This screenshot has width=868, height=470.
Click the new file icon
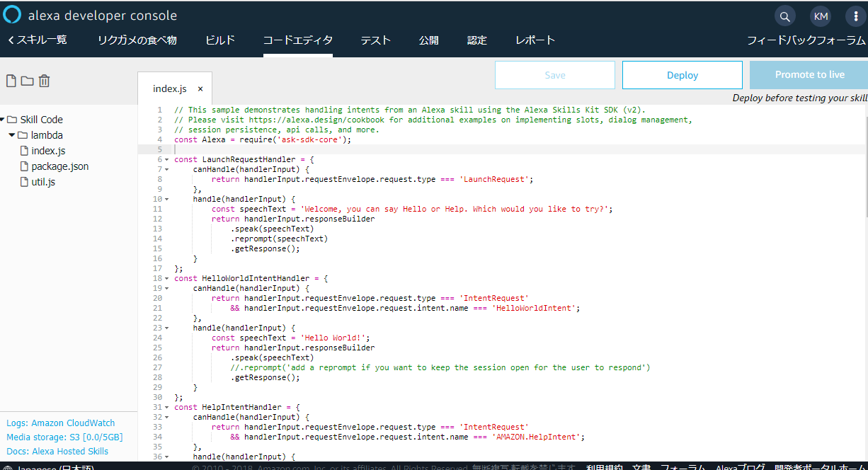point(11,81)
